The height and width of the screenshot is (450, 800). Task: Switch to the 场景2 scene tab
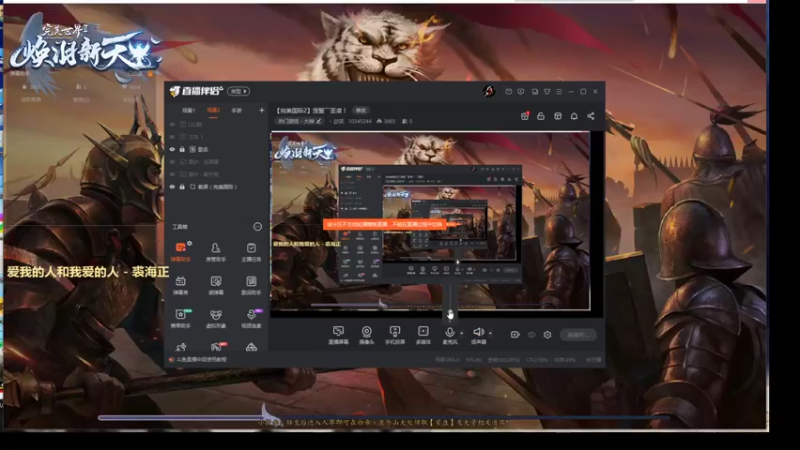point(213,110)
